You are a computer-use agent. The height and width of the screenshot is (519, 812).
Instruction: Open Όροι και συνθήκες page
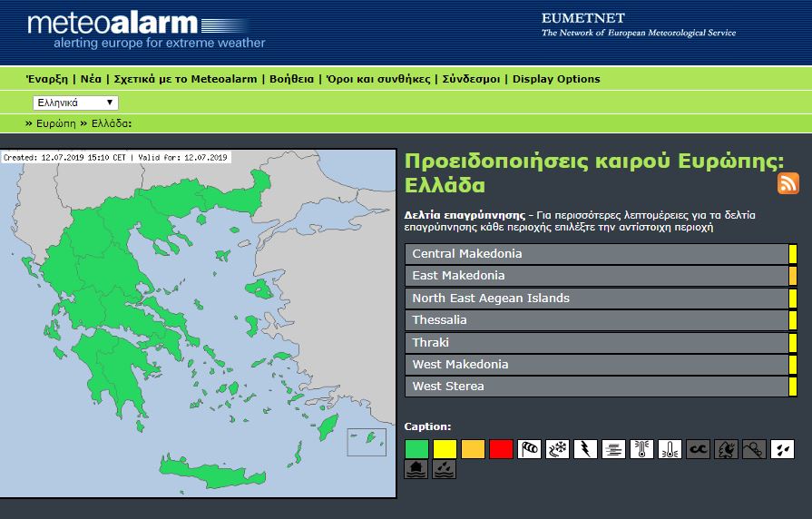[378, 79]
